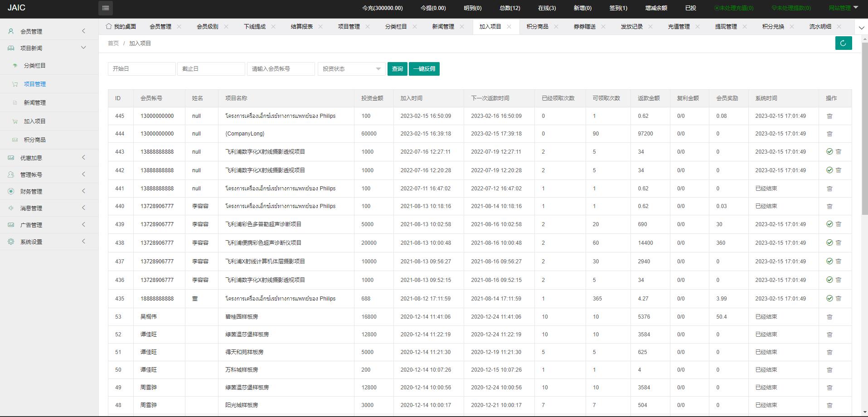The width and height of the screenshot is (868, 417).
Task: Delete record ID 445 with trash icon
Action: click(x=829, y=116)
